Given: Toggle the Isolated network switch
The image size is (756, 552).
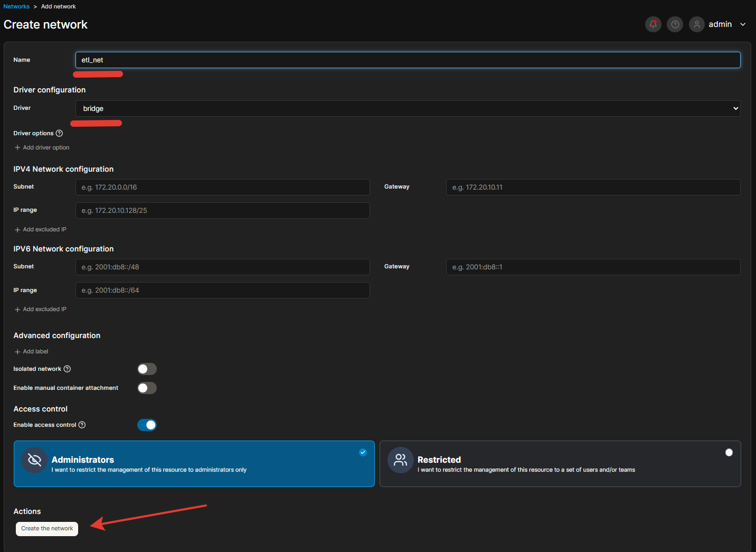Looking at the screenshot, I should pyautogui.click(x=147, y=369).
